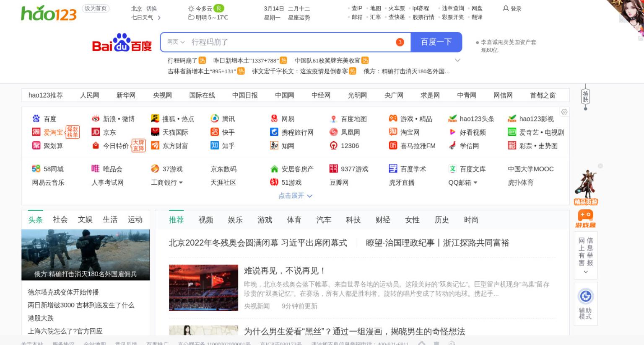Click the 百度一下 search button
The image size is (644, 345).
point(436,42)
